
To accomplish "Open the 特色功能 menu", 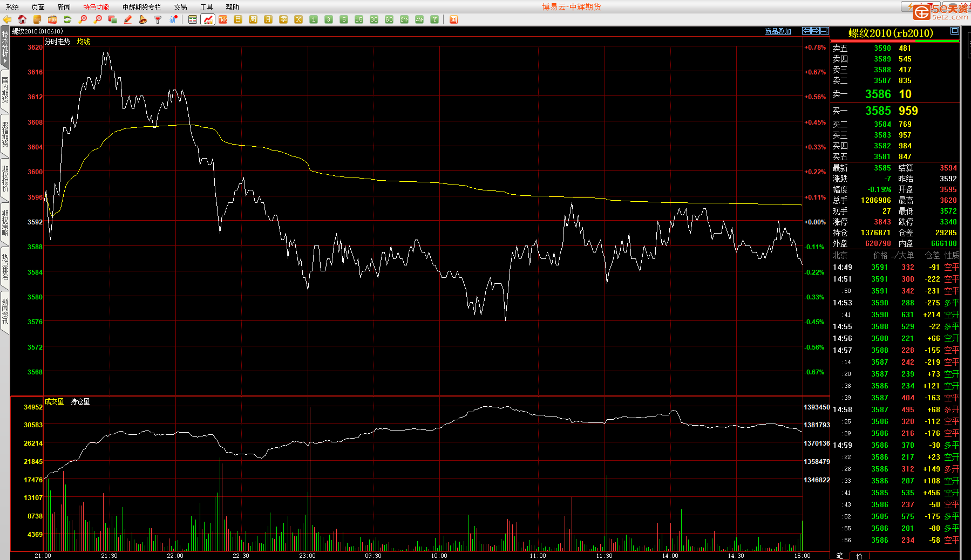I will tap(96, 7).
